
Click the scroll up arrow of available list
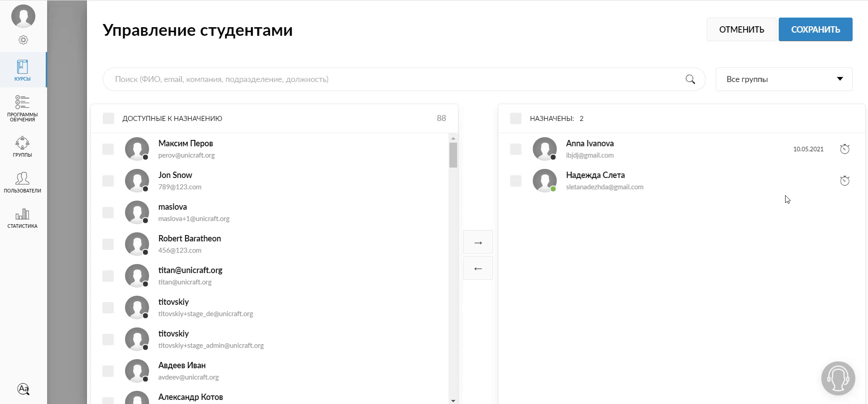453,138
